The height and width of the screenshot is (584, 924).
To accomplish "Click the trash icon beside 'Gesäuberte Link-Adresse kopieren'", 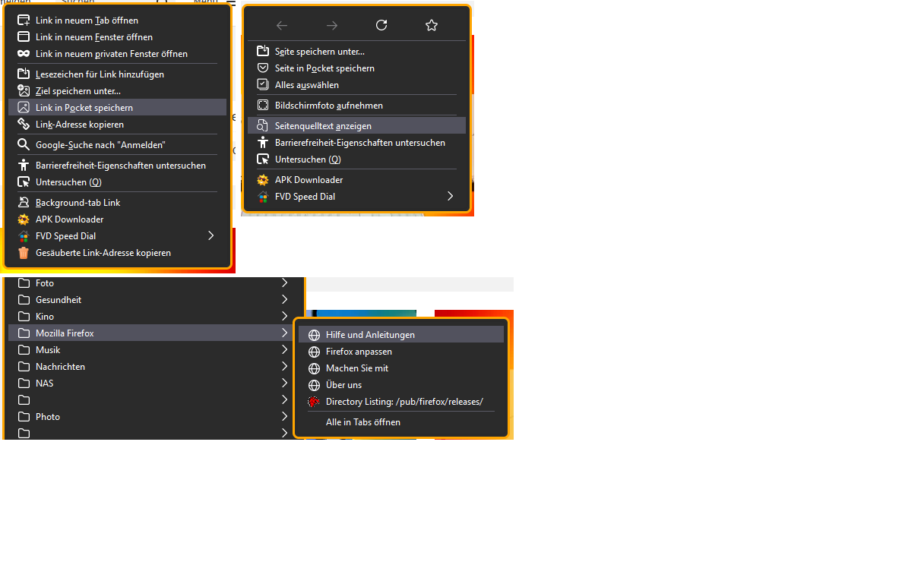I will point(24,252).
